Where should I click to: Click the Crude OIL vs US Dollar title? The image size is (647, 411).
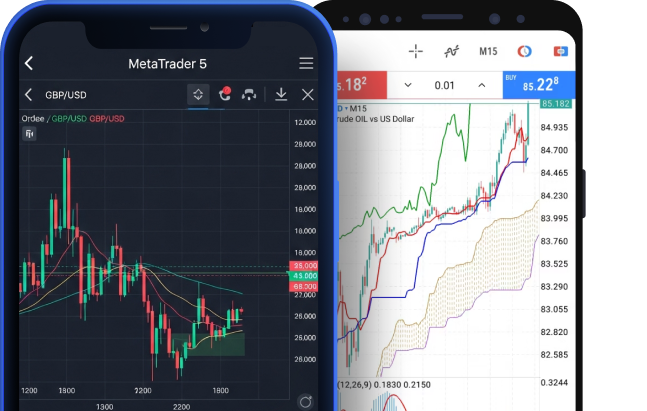(x=376, y=119)
